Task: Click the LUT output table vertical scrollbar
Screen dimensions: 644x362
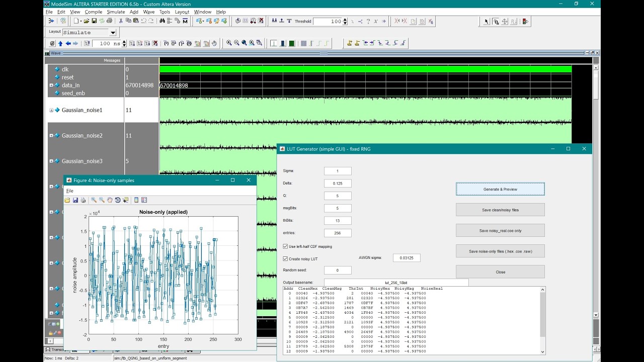Action: 542,320
